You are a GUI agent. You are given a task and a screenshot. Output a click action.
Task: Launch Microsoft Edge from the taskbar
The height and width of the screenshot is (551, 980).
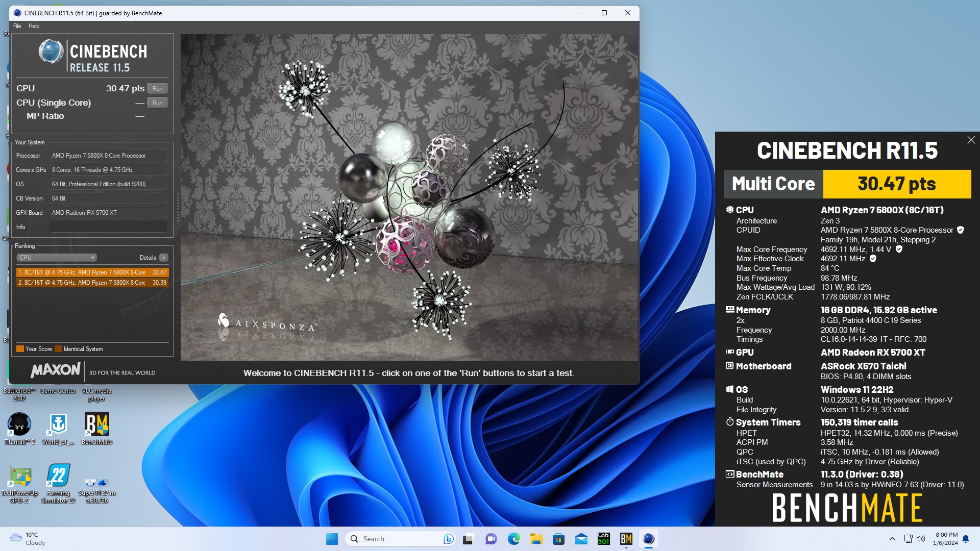click(x=513, y=539)
